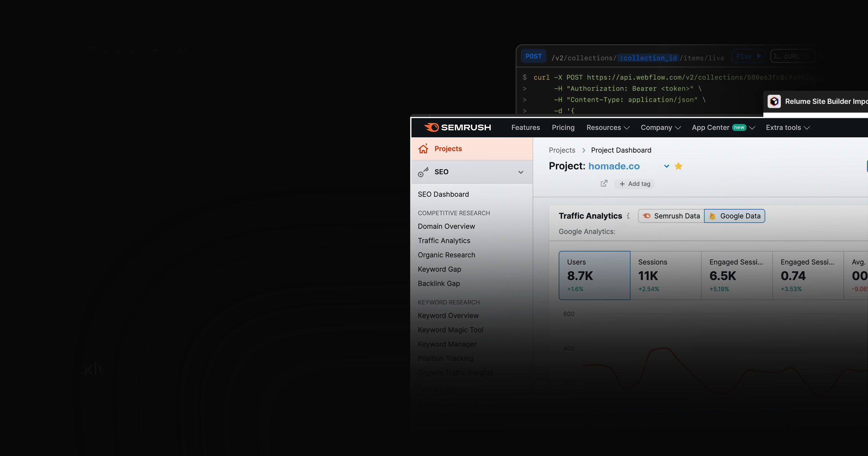Collapse the SEO section chevron
The image size is (868, 456).
coord(521,172)
